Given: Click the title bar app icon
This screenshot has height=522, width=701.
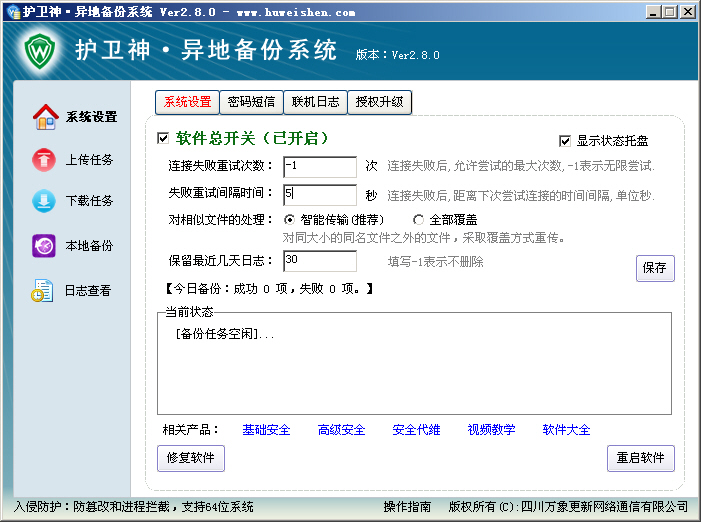Looking at the screenshot, I should click(x=13, y=12).
